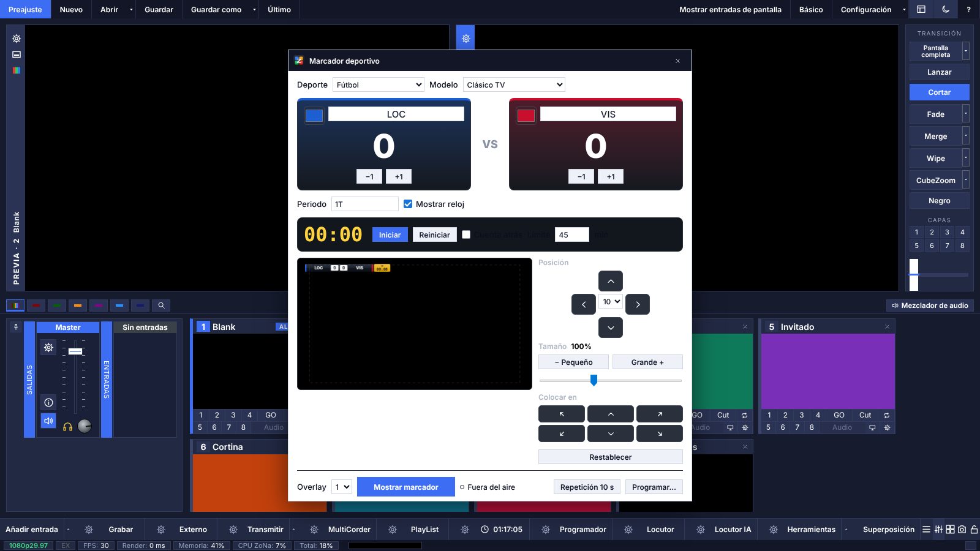Screen dimensions: 980x551
Task: Enable the countdown checkbox next to Reiniciar
Action: click(466, 234)
